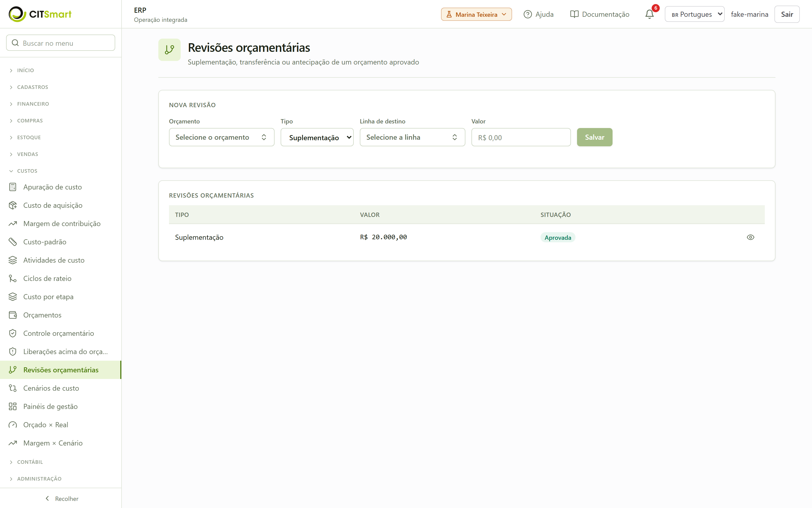The height and width of the screenshot is (508, 812).
Task: Expand the CADASTROS menu section
Action: coord(32,87)
